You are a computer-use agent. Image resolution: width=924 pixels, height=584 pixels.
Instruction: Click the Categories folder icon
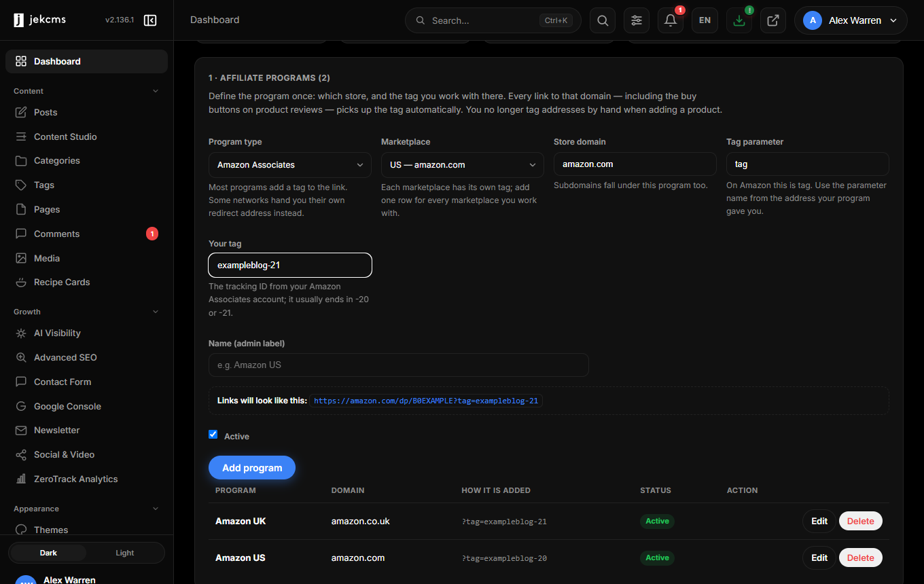21,161
